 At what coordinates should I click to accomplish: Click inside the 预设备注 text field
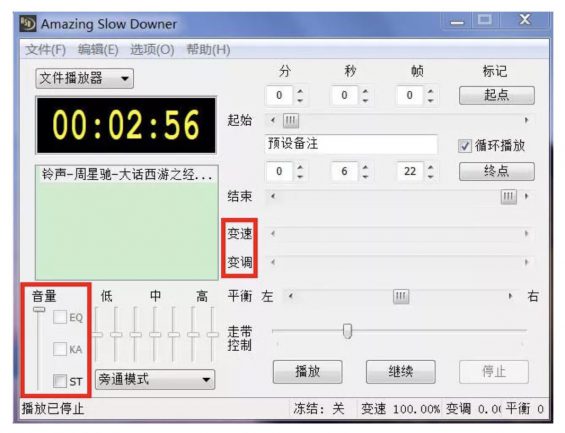[x=351, y=144]
